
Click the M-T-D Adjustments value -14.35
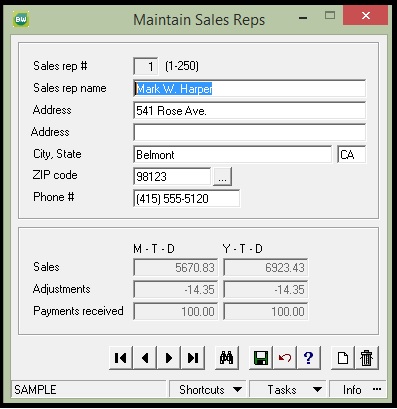pos(176,289)
